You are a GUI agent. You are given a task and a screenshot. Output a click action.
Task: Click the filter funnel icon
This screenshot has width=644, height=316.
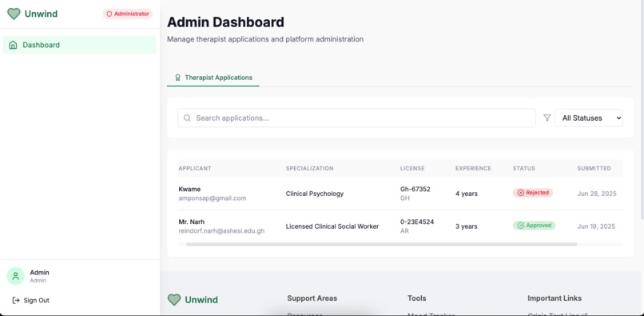[x=547, y=118]
